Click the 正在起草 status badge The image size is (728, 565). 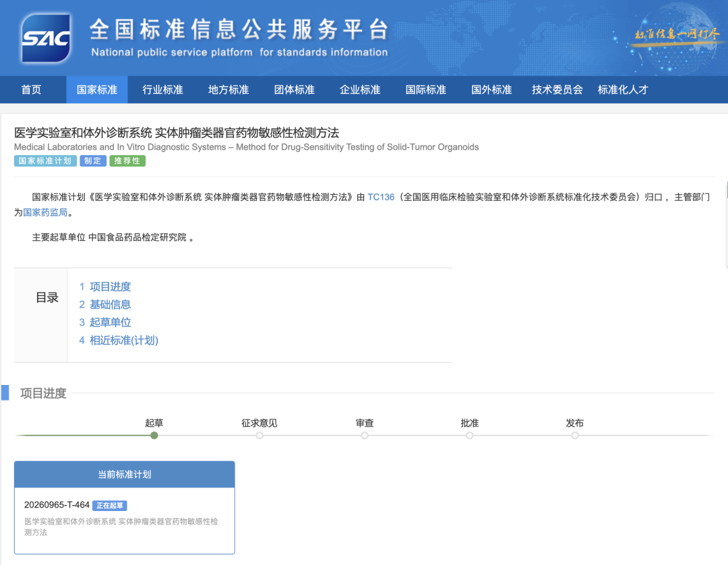point(110,506)
